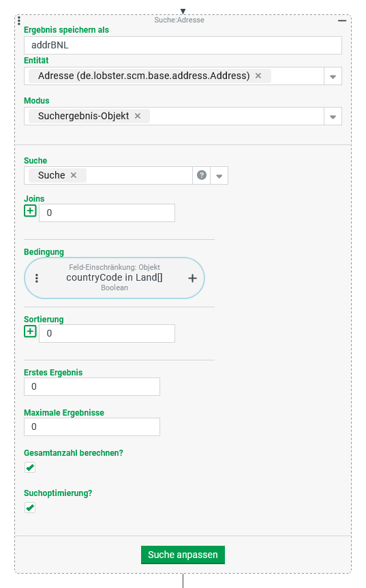Viewport: 366px width, 588px height.
Task: Remove the Suchergebnis-Objekt chip
Action: coord(138,116)
